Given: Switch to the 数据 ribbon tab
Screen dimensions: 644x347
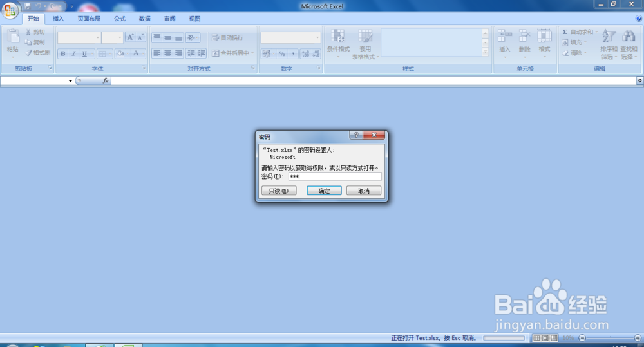Looking at the screenshot, I should pos(144,19).
